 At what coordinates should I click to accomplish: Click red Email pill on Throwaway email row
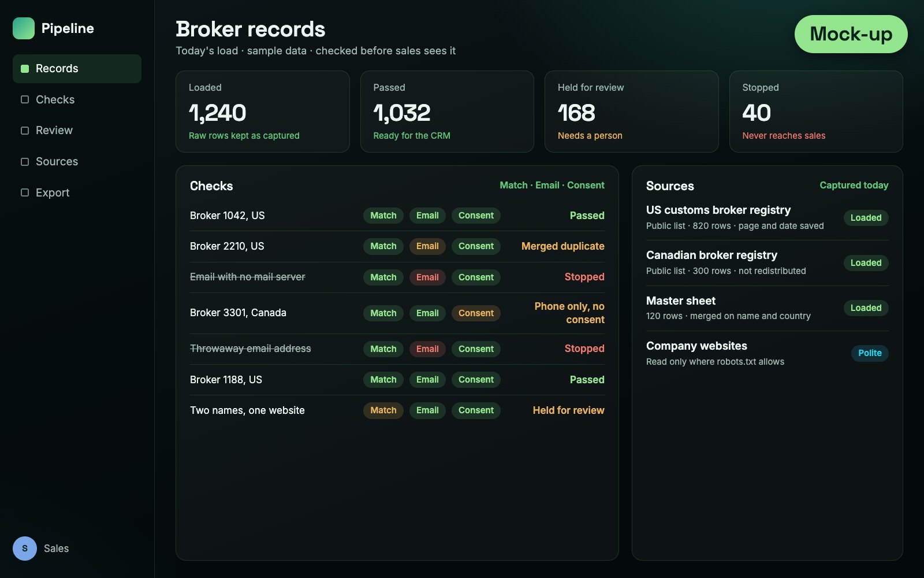coord(427,349)
